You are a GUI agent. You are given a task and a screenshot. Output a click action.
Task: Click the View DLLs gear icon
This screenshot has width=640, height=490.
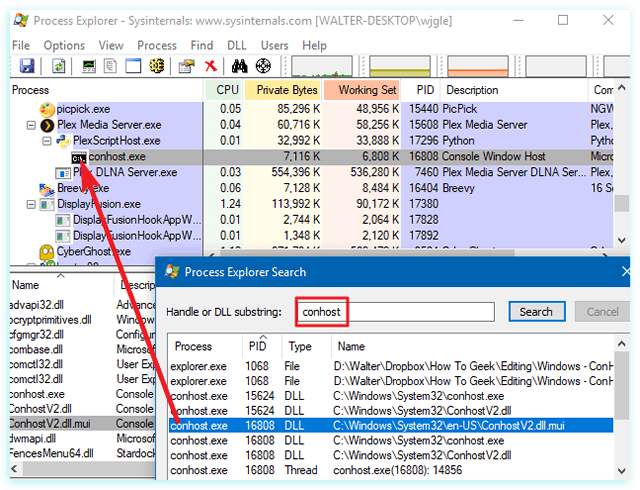coord(157,66)
